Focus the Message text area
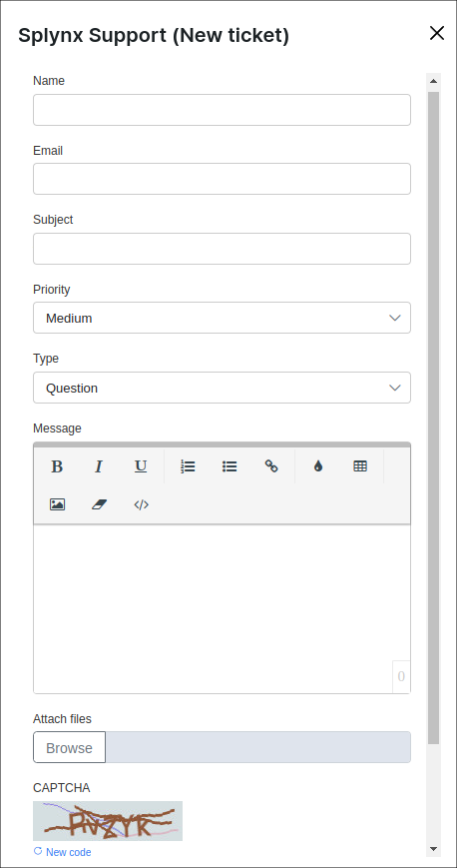 [x=222, y=609]
